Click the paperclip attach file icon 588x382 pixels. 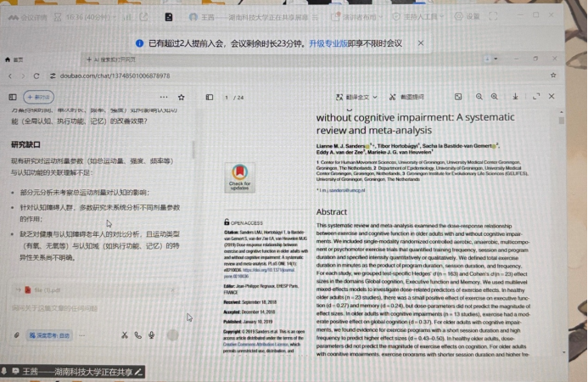coord(17,335)
